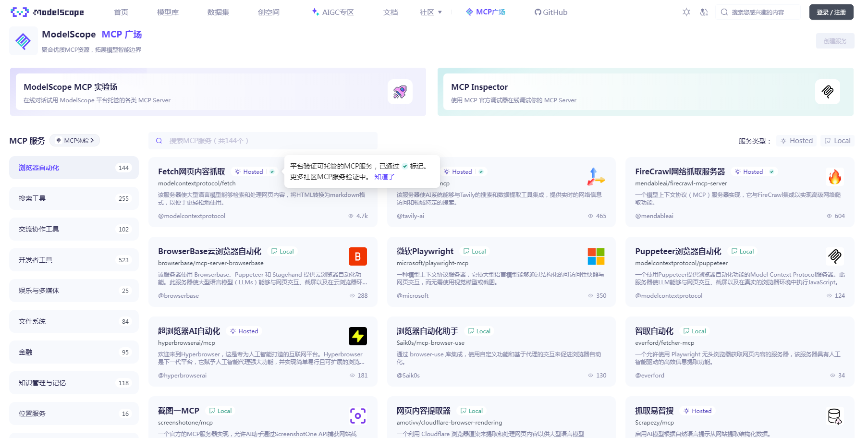Open the 文档 navigation item
This screenshot has width=868, height=438.
tap(391, 12)
